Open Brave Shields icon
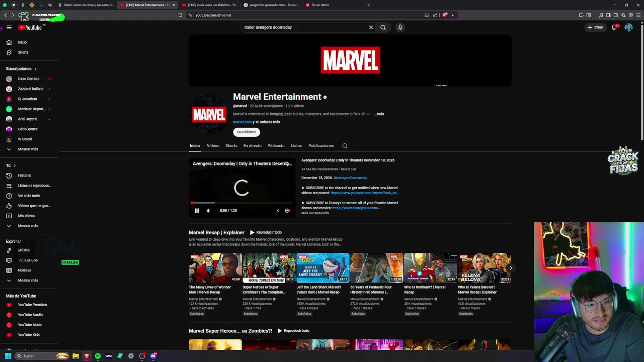The height and width of the screenshot is (362, 644). (x=444, y=15)
